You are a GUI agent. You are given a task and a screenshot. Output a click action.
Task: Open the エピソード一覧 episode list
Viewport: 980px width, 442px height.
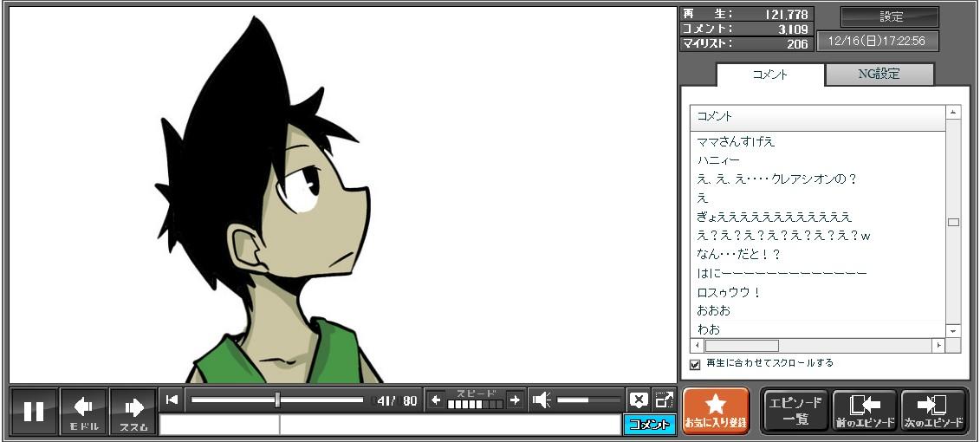point(795,411)
